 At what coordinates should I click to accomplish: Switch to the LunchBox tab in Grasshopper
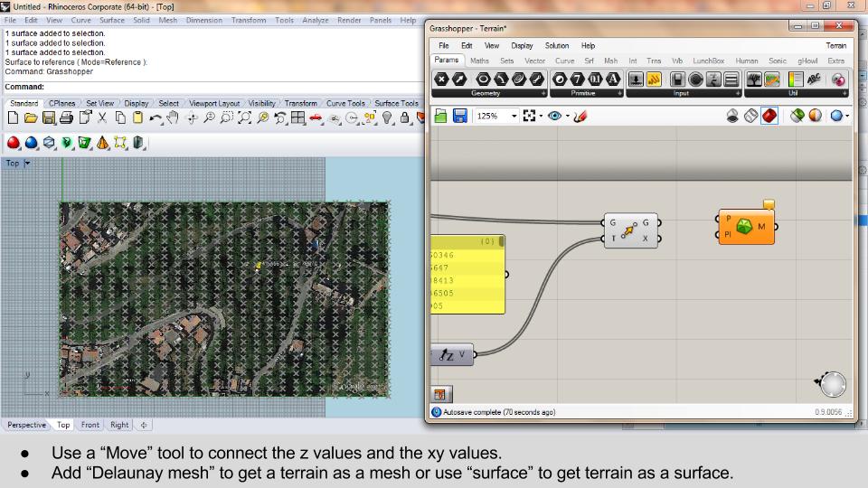[709, 61]
